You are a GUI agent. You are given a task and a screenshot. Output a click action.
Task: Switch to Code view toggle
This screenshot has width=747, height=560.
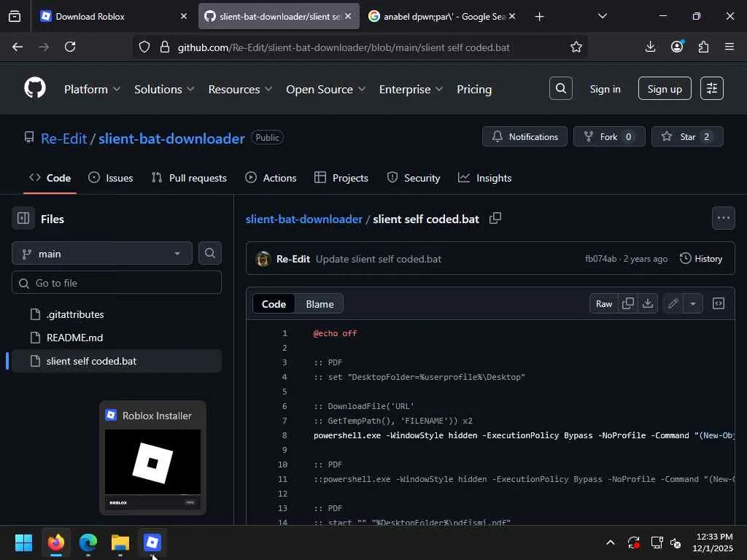point(274,304)
